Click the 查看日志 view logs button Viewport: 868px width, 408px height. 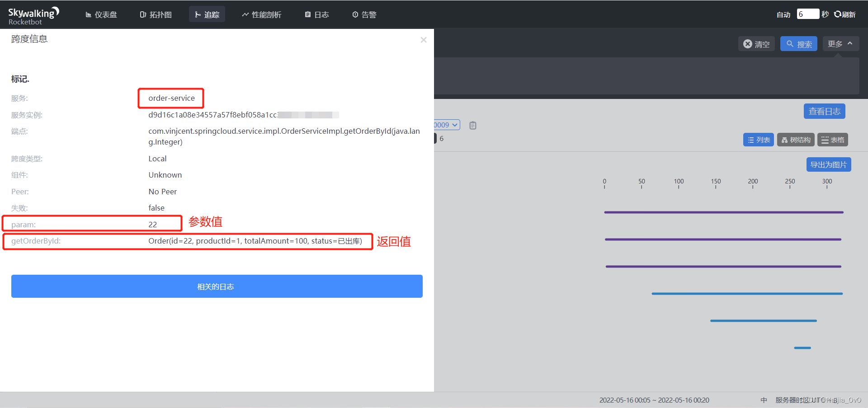click(x=825, y=111)
